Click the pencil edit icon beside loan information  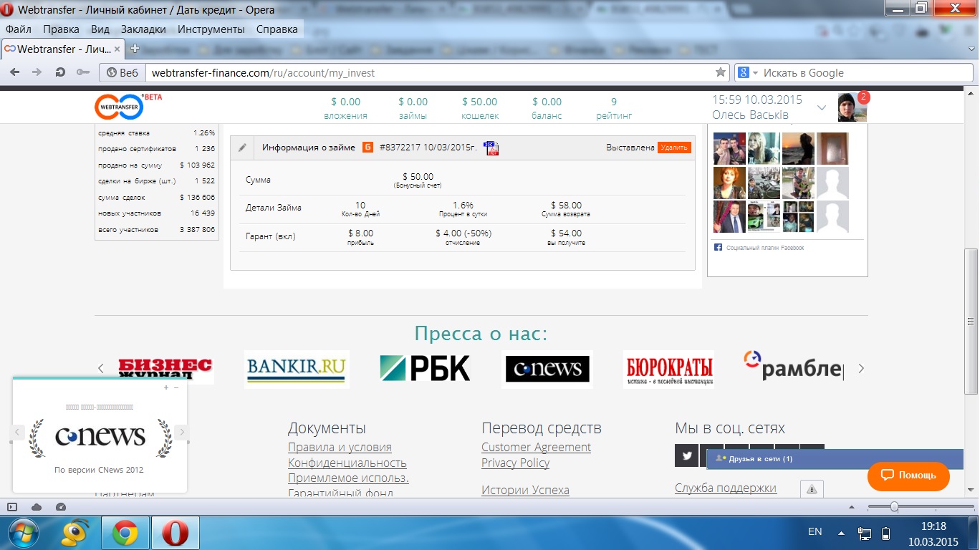242,148
